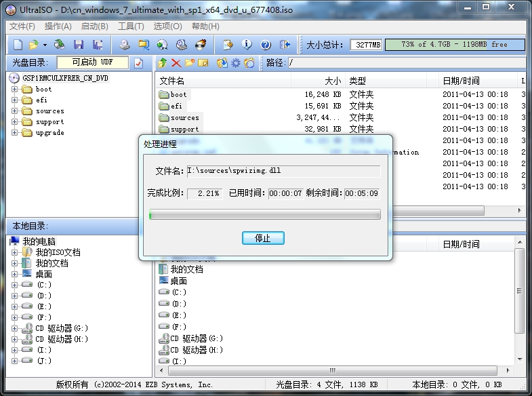Expand 我的ISO文档 in local tree
Viewport: 532px width, 396px height.
(x=15, y=252)
